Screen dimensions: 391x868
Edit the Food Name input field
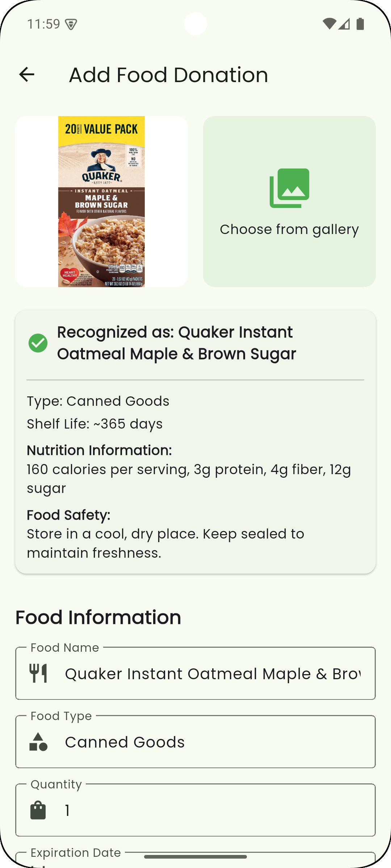213,674
